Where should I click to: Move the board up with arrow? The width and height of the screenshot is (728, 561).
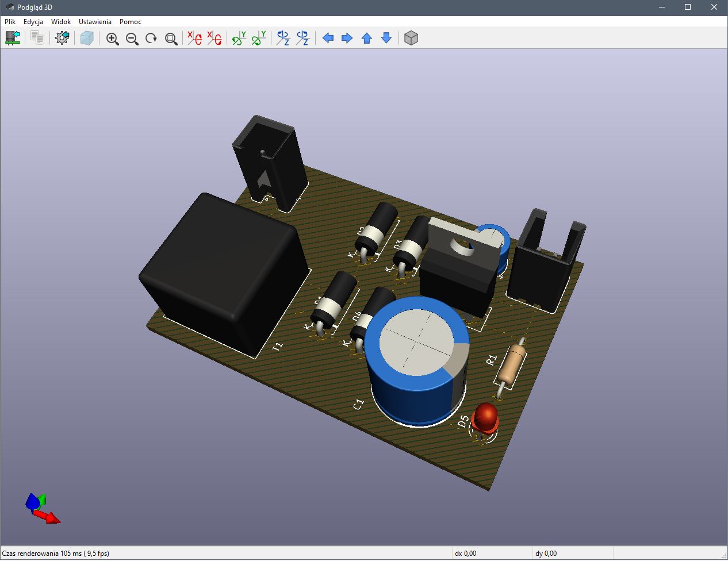367,39
